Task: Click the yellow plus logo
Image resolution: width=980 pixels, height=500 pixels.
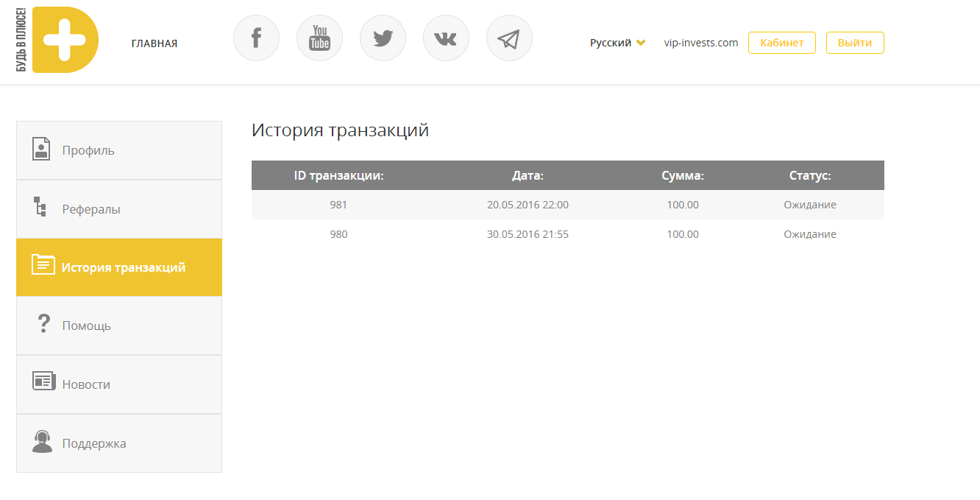Action: [x=65, y=40]
